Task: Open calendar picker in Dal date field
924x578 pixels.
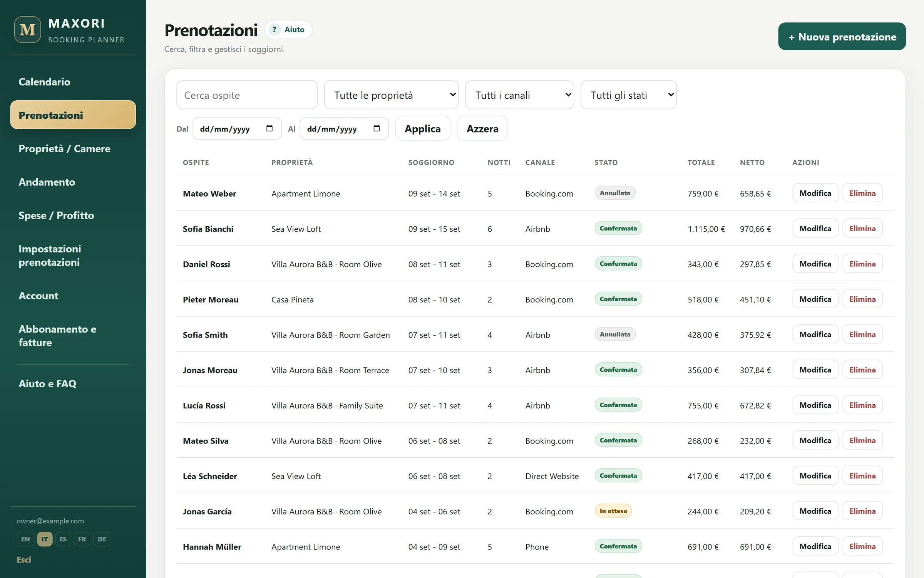Action: coord(269,128)
